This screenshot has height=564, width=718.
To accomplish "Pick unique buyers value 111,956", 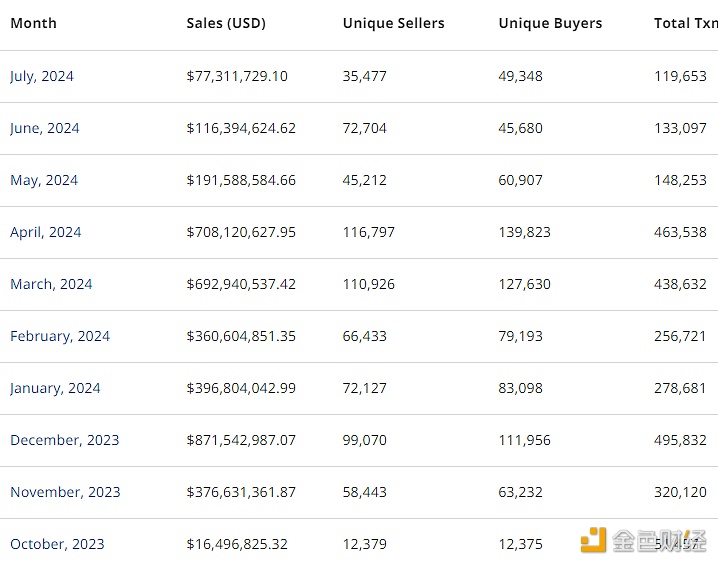I will [x=525, y=440].
